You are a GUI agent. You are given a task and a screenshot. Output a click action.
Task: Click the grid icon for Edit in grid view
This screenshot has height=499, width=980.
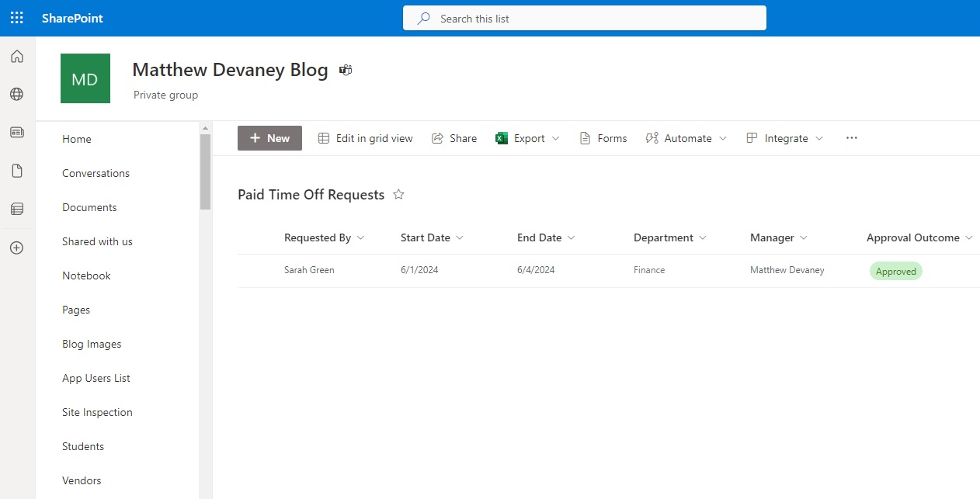click(324, 138)
